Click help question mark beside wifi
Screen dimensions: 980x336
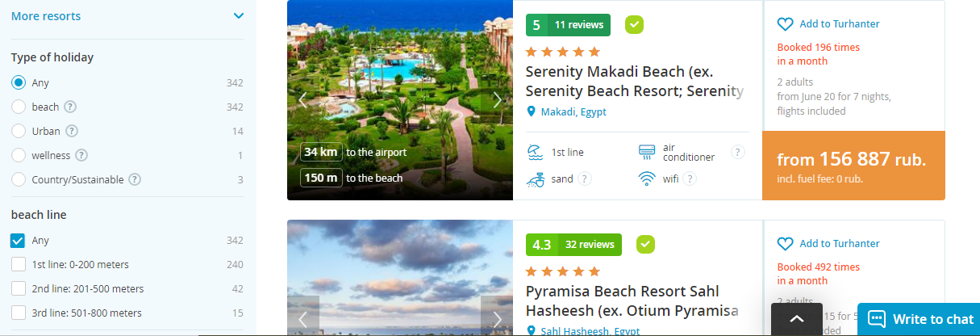[x=691, y=178]
